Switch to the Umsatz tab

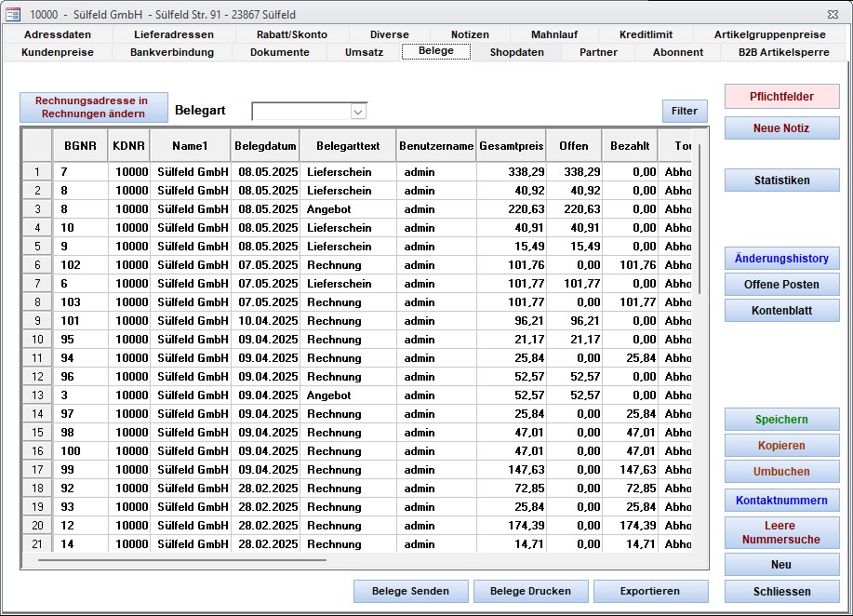(x=364, y=52)
